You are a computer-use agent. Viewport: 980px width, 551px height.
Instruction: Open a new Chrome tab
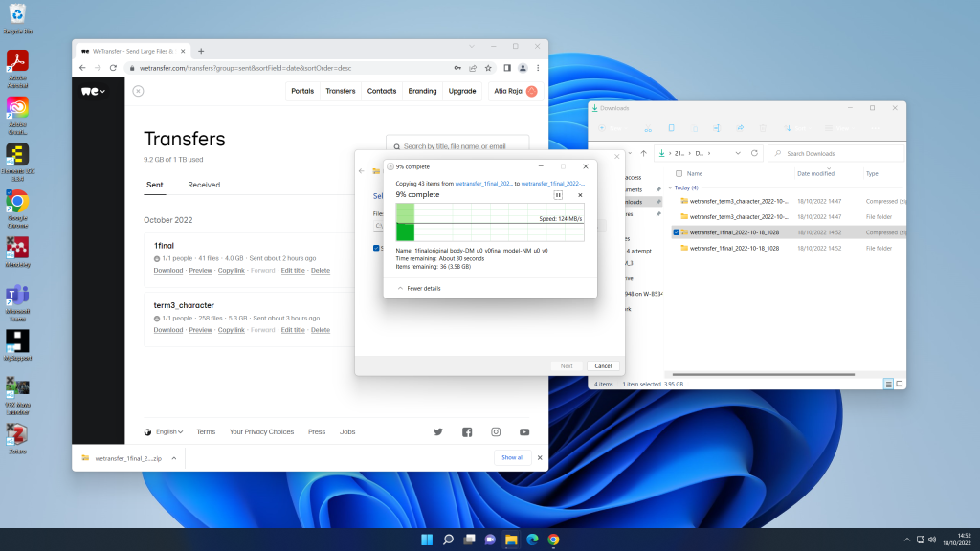201,52
